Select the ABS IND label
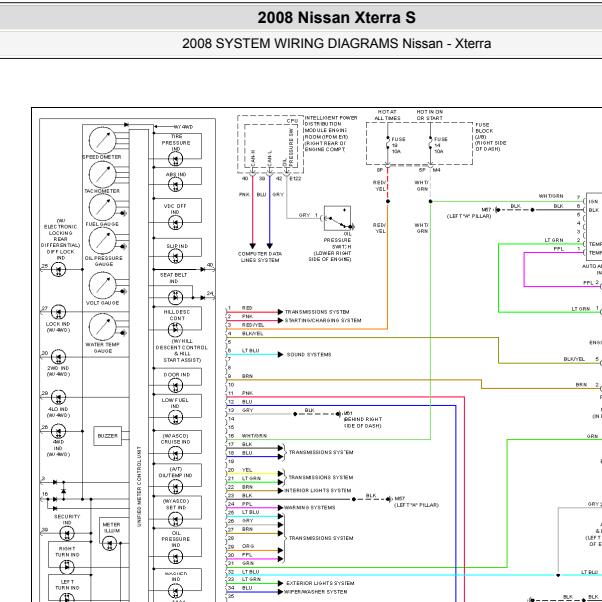 coord(176,174)
